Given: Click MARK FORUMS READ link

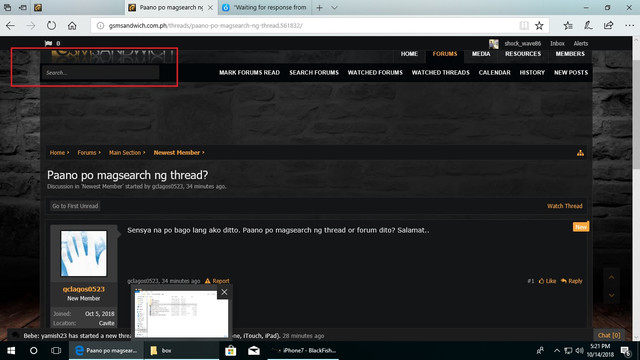Looking at the screenshot, I should pyautogui.click(x=249, y=73).
